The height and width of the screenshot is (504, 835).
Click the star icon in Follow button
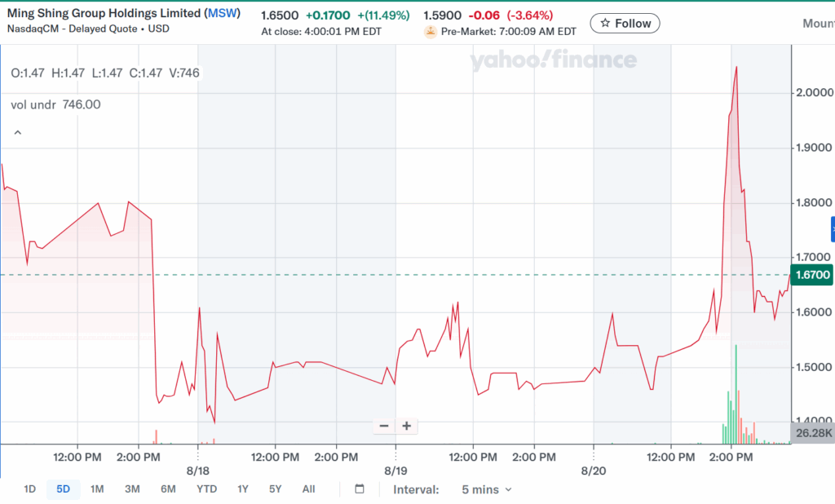pos(605,23)
